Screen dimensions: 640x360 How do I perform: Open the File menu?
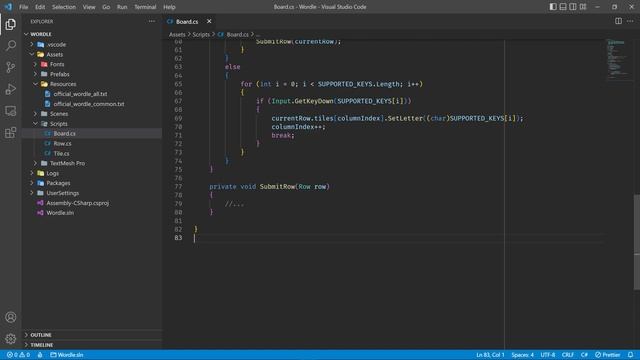coord(24,7)
